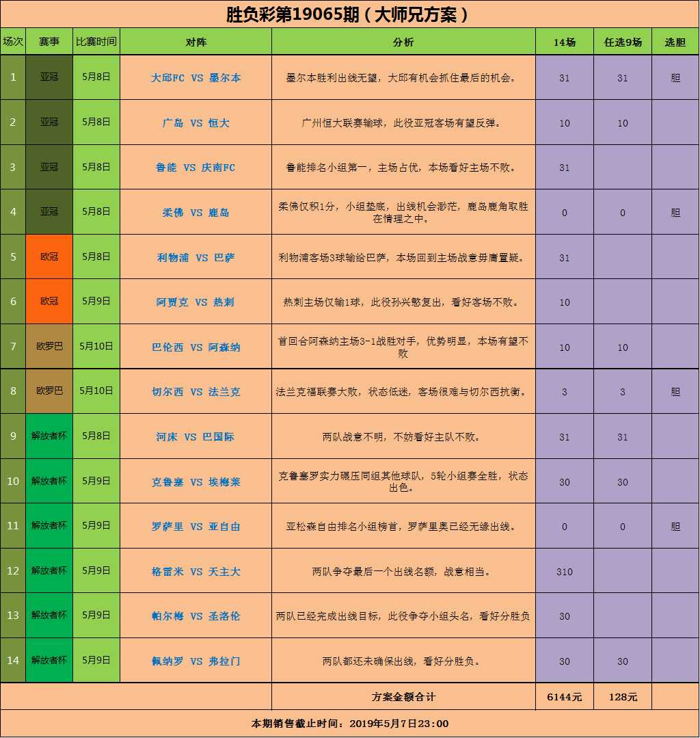
Task: Click matchup 佩纳罗 VS 弗拉门
Action: point(196,661)
